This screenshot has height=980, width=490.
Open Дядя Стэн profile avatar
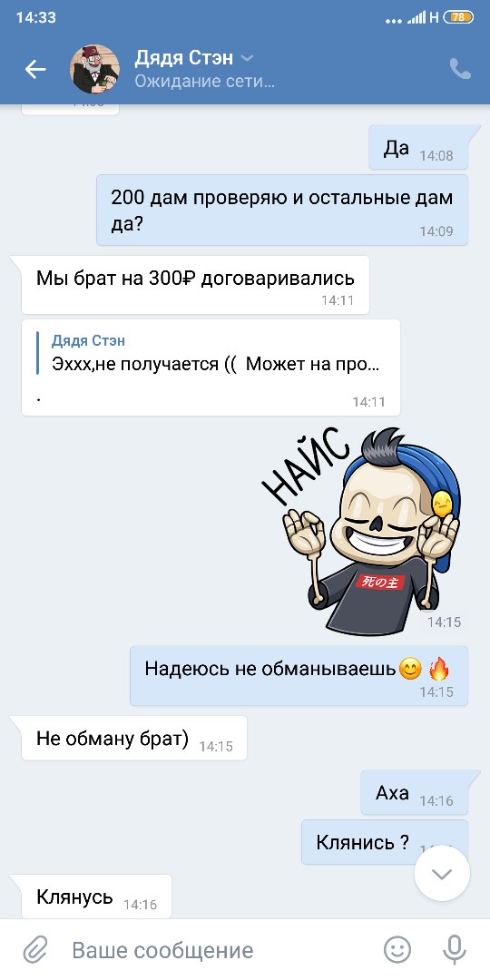point(94,69)
